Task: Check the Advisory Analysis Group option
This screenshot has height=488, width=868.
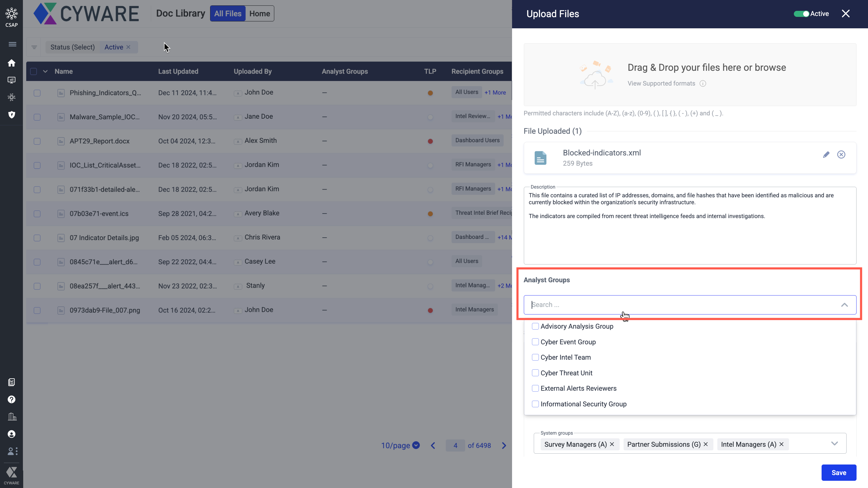Action: (x=535, y=326)
